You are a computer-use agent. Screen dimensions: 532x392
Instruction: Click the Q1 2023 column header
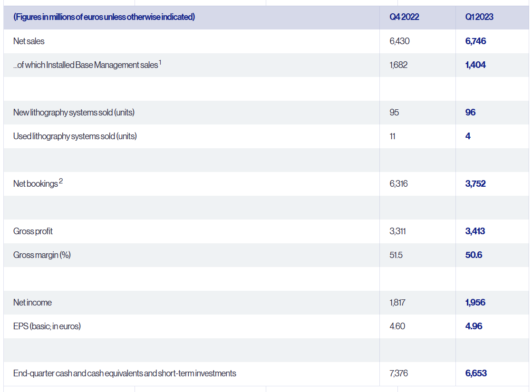coord(479,17)
